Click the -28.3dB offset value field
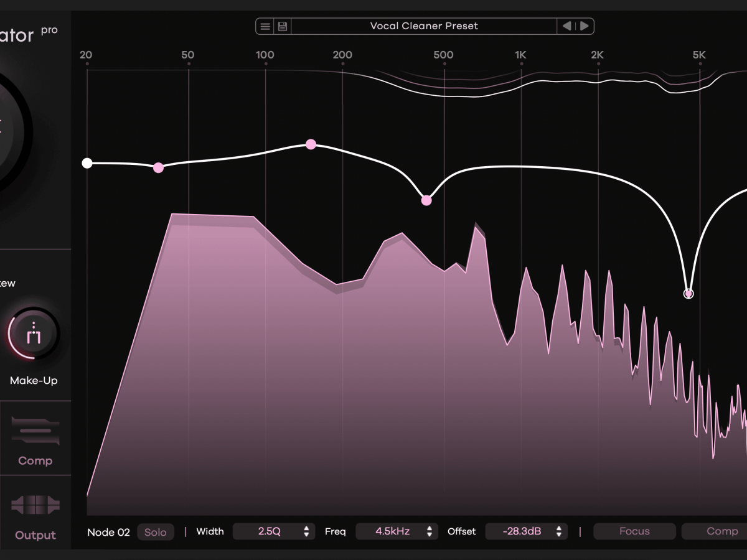Screen dimensions: 747x560 click(x=522, y=531)
